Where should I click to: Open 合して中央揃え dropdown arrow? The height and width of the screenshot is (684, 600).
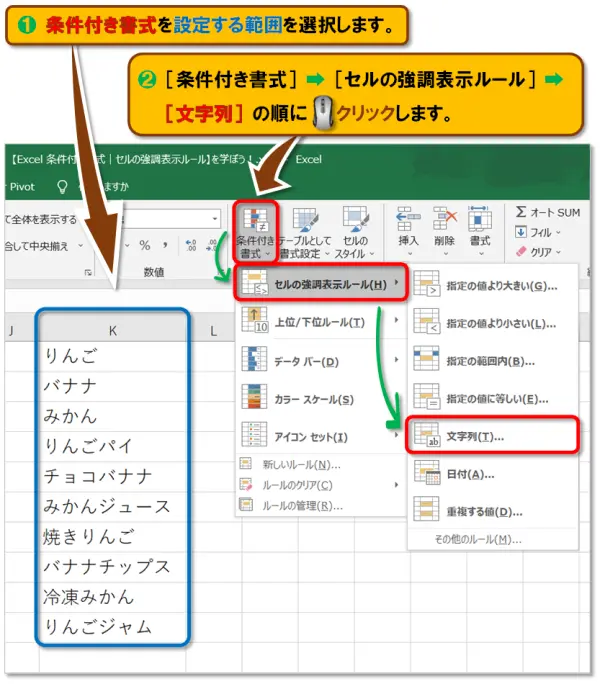tap(81, 246)
